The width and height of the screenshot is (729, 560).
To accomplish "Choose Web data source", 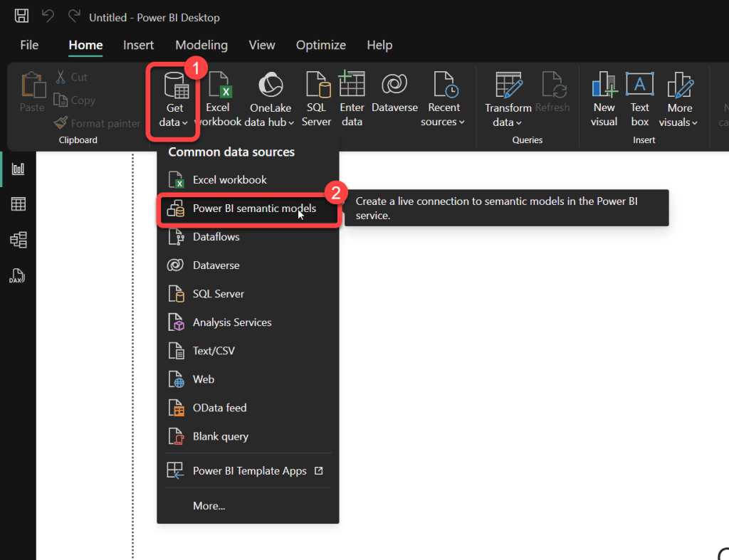I will point(248,379).
